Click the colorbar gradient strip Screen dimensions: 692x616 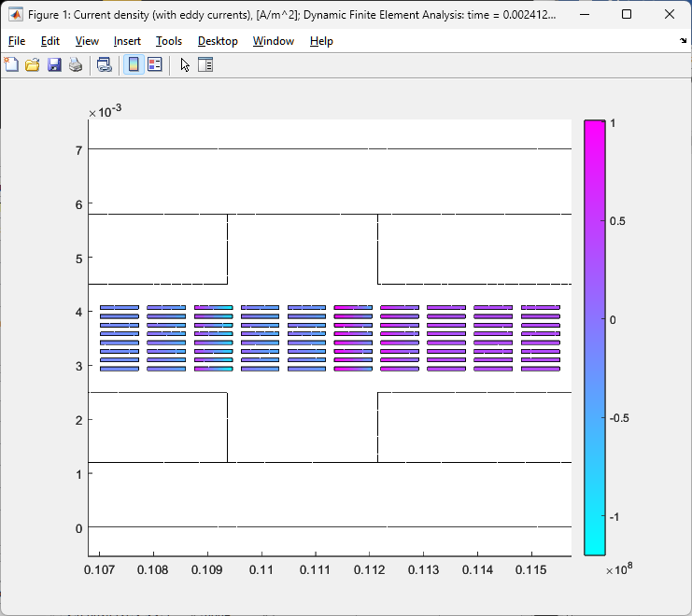pyautogui.click(x=595, y=338)
